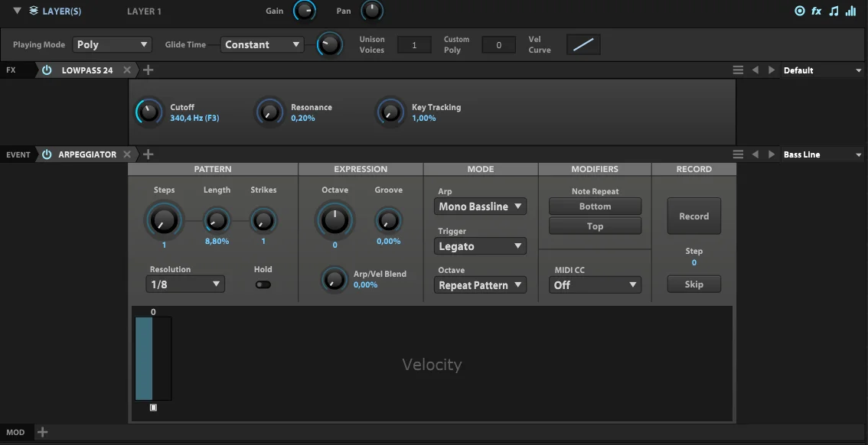Viewport: 868px width, 445px height.
Task: Open the Default preset dropdown
Action: coord(823,70)
